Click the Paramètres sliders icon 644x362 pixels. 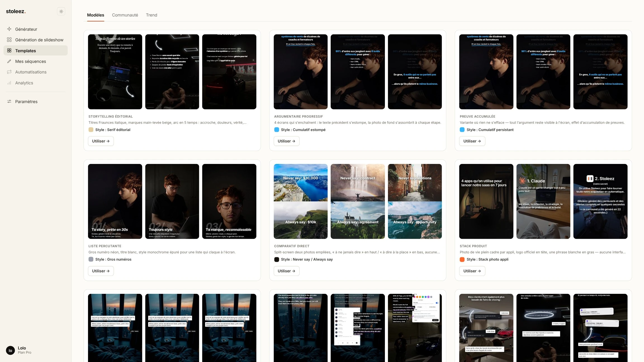[x=9, y=101]
